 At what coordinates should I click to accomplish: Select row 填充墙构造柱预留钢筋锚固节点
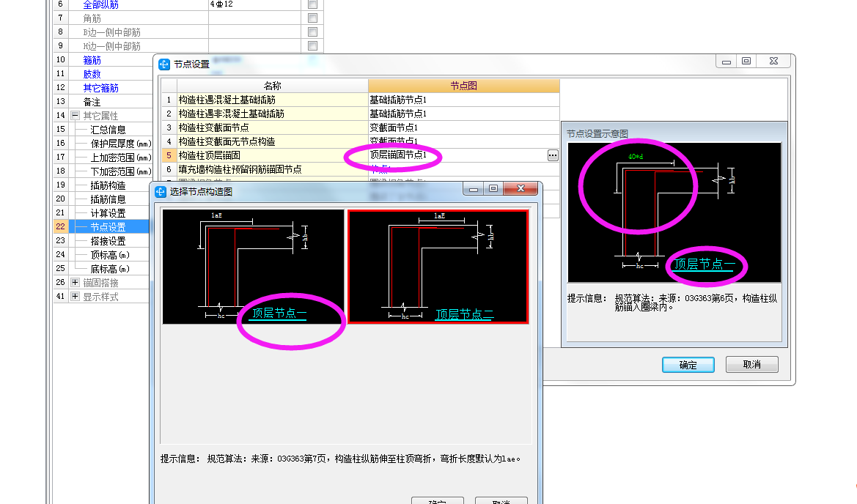tap(272, 169)
